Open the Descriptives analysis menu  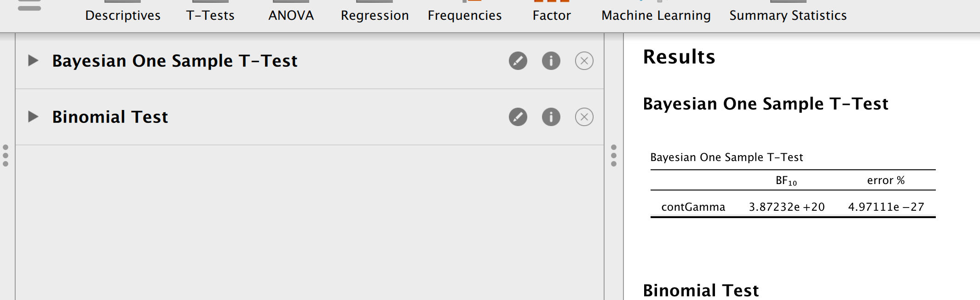point(122,15)
